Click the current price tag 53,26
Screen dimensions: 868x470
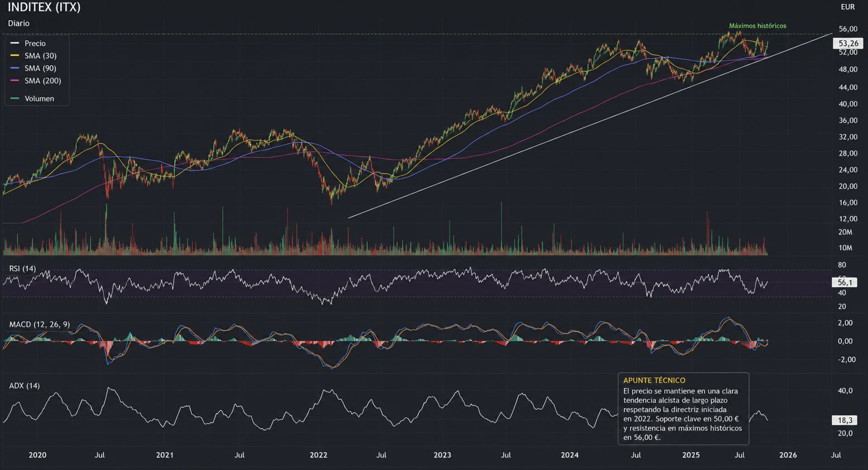[848, 44]
